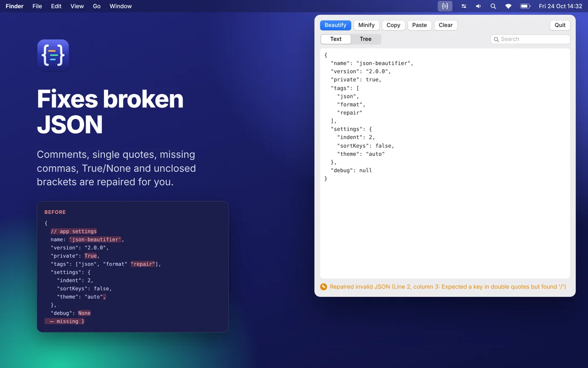This screenshot has height=368, width=588.
Task: Click the "name": "json-beautifier" line in editor
Action: point(372,64)
